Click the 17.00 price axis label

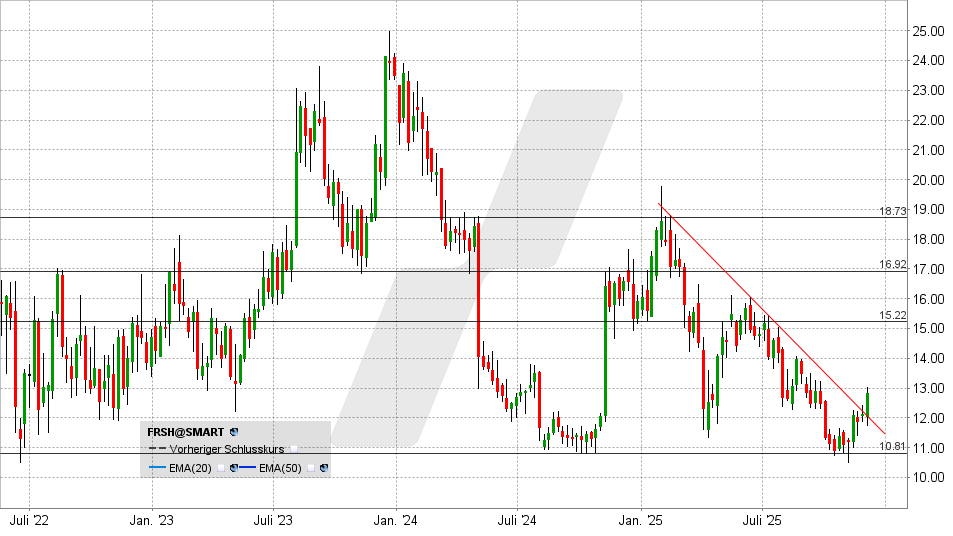928,269
